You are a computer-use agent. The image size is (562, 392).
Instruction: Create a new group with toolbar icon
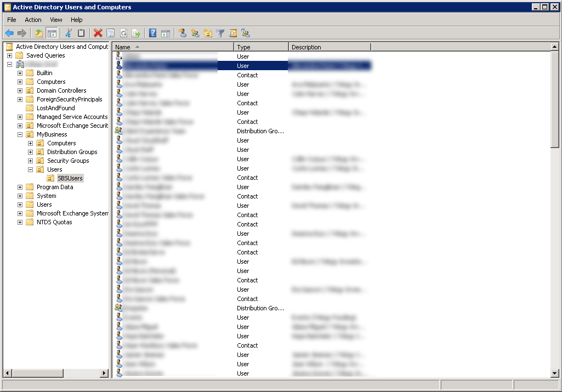tap(195, 33)
